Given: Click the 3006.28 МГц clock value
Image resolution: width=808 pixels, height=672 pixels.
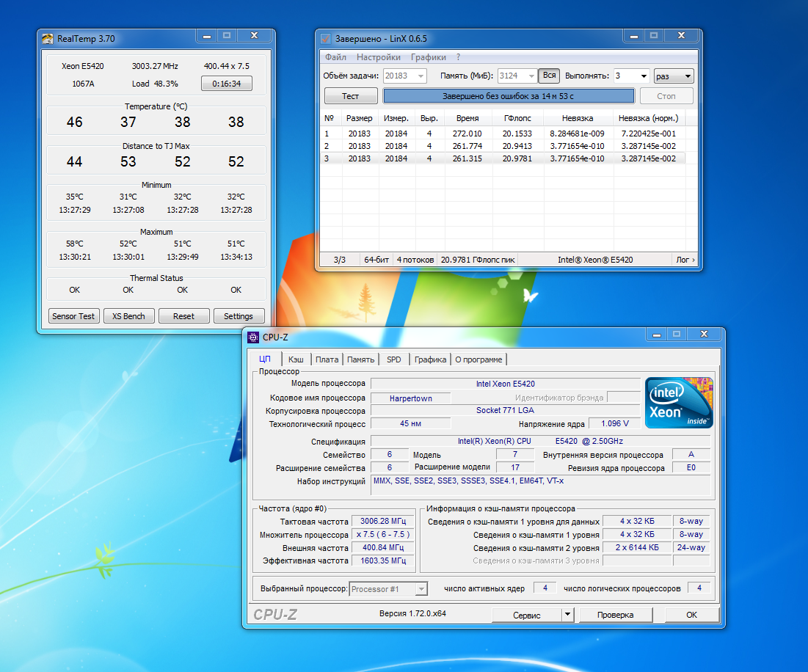Looking at the screenshot, I should (x=383, y=521).
